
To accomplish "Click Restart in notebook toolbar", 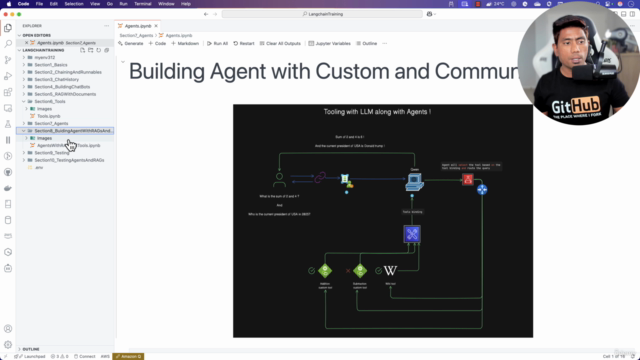I will [244, 43].
